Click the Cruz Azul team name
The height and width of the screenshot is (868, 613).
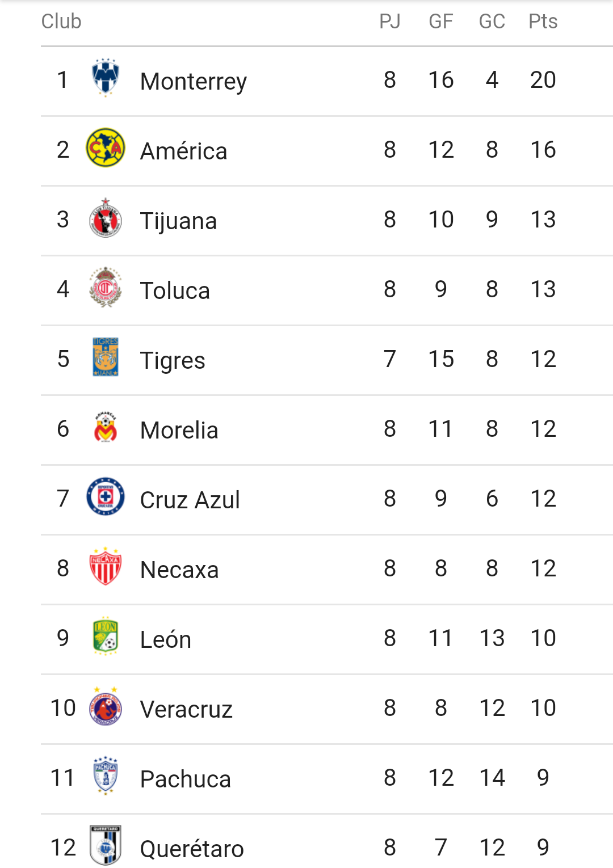(x=190, y=500)
